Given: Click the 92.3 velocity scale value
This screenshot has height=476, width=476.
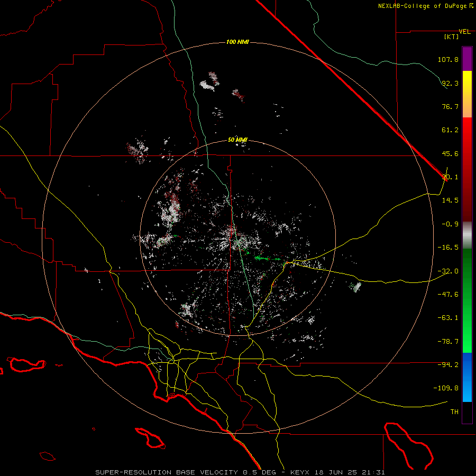Looking at the screenshot, I should (450, 83).
